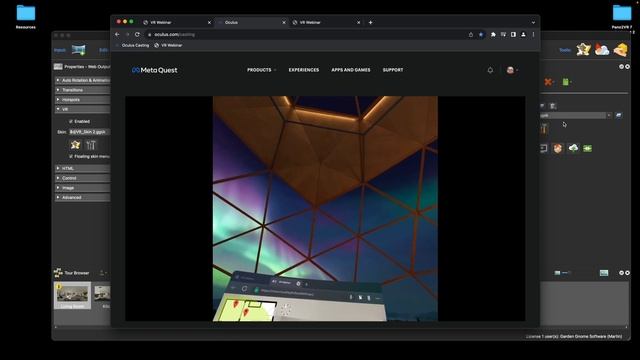Click the Skin file name field
The width and height of the screenshot is (640, 360).
[89, 132]
